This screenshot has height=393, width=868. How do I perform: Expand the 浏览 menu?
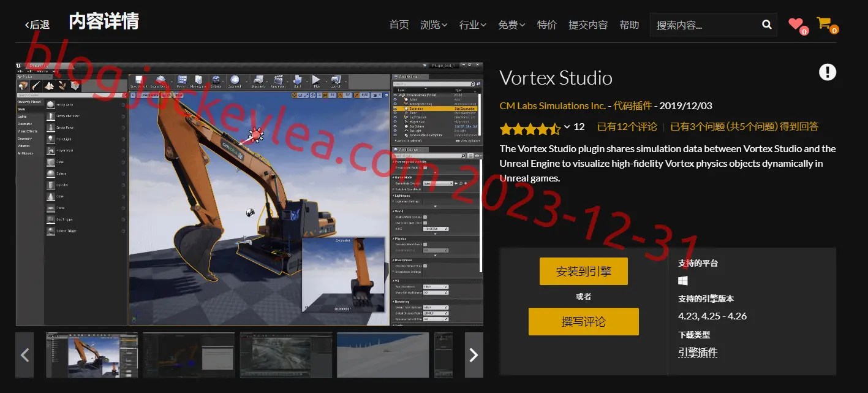pos(434,25)
